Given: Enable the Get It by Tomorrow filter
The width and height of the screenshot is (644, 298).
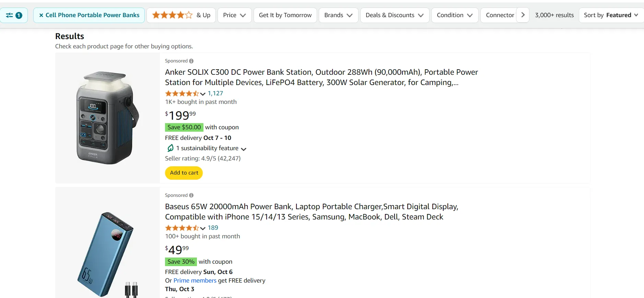Looking at the screenshot, I should (x=285, y=15).
